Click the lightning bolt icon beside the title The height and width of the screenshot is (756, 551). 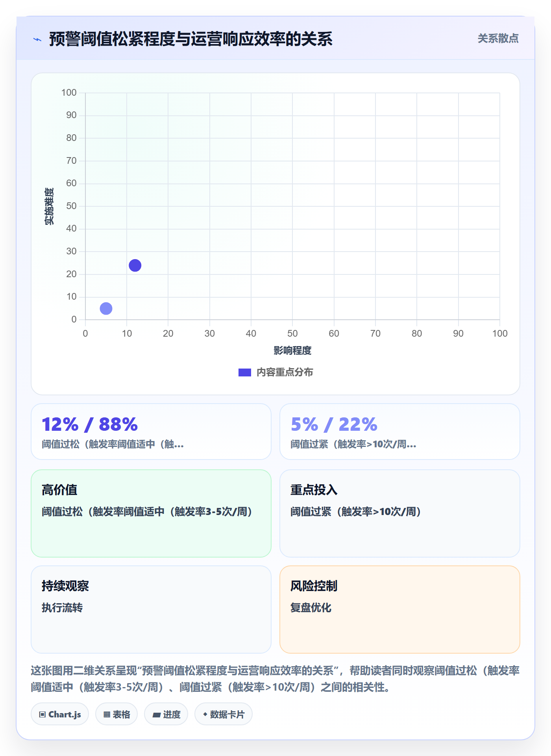pos(37,39)
